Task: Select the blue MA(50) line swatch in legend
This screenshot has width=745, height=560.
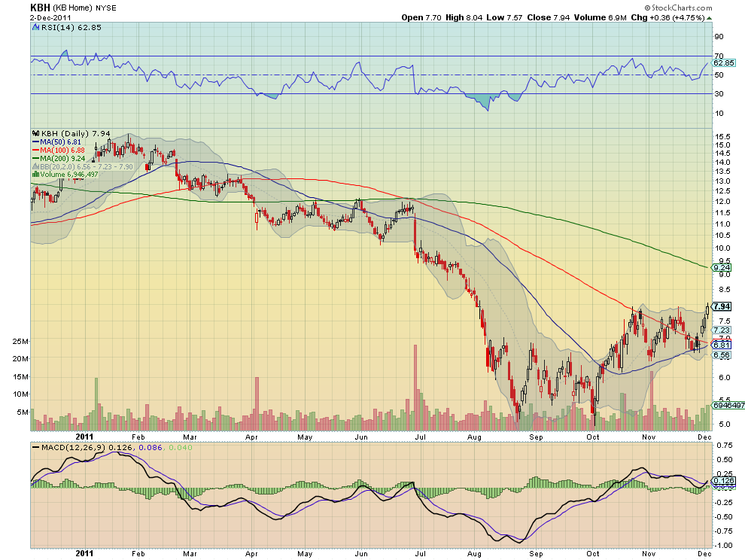Action: (x=35, y=142)
